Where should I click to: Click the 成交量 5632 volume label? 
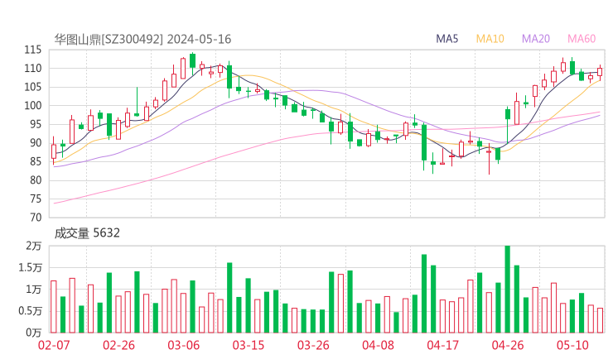click(87, 233)
